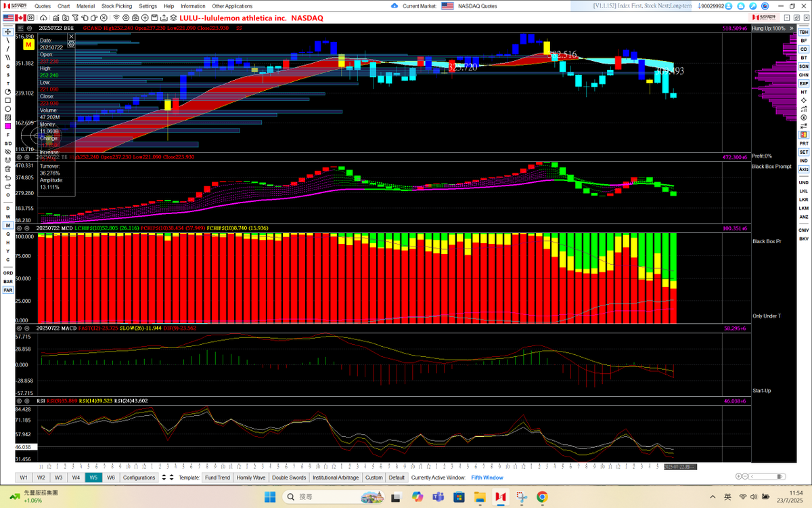Select the M monthly period button
The image size is (812, 508).
point(7,225)
